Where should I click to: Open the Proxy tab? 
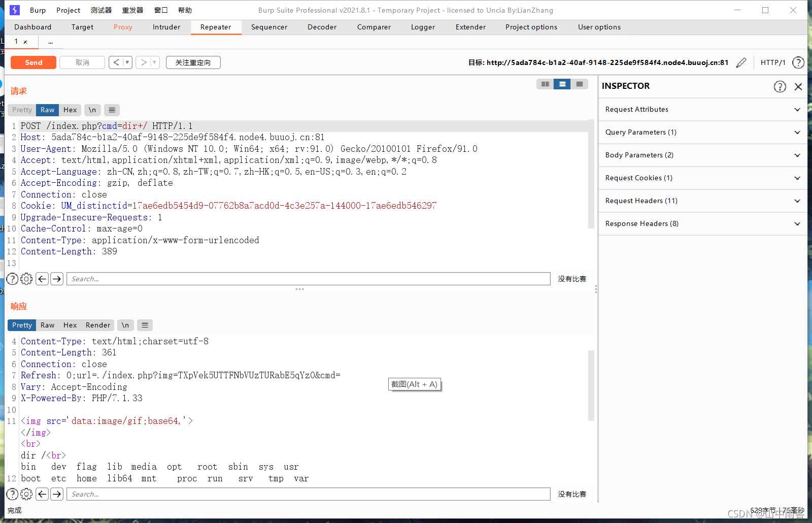coord(123,27)
